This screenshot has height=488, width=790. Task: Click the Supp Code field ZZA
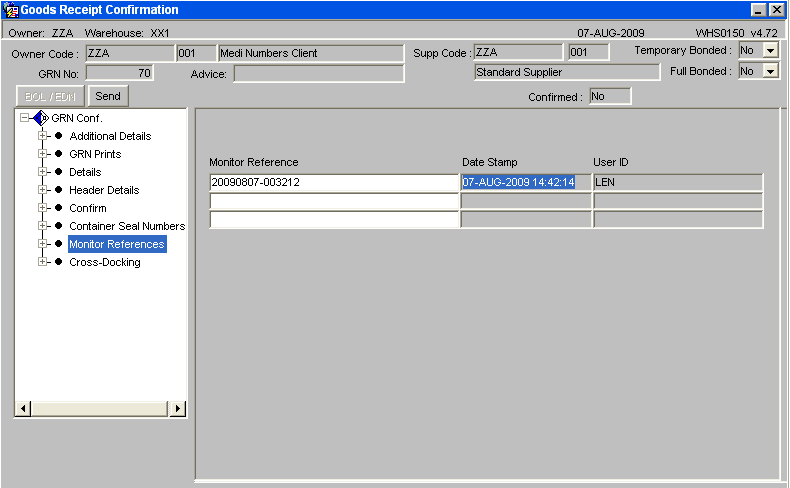click(x=518, y=52)
